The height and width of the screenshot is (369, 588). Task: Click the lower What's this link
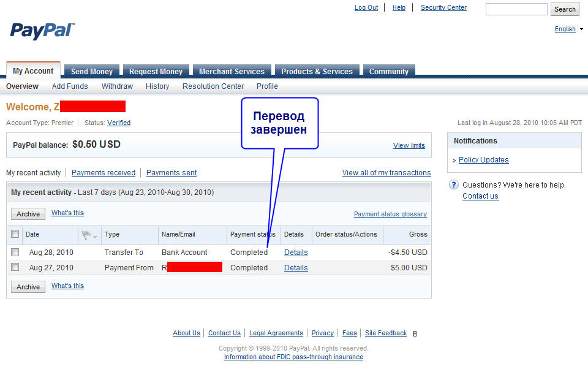point(67,286)
